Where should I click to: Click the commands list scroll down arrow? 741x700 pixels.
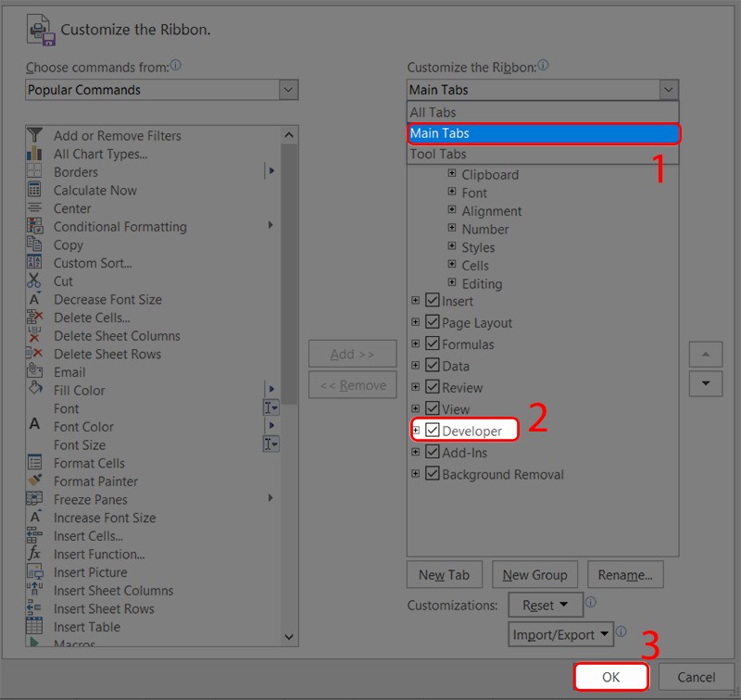[x=289, y=637]
